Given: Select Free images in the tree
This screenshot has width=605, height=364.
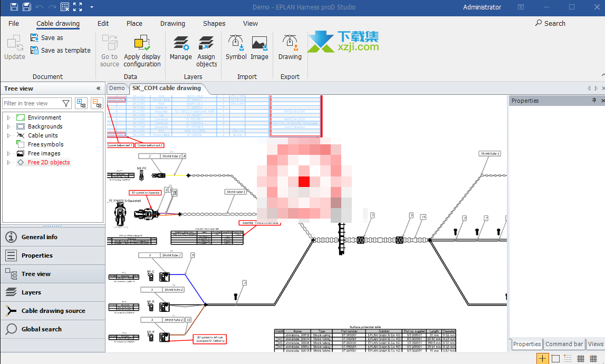Looking at the screenshot, I should tap(44, 153).
